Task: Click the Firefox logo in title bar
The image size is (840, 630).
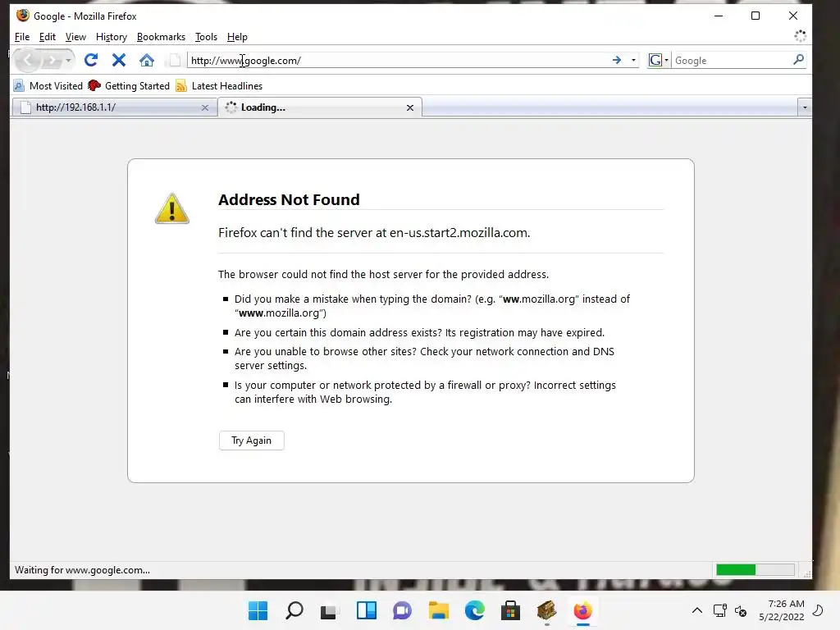Action: coord(22,16)
